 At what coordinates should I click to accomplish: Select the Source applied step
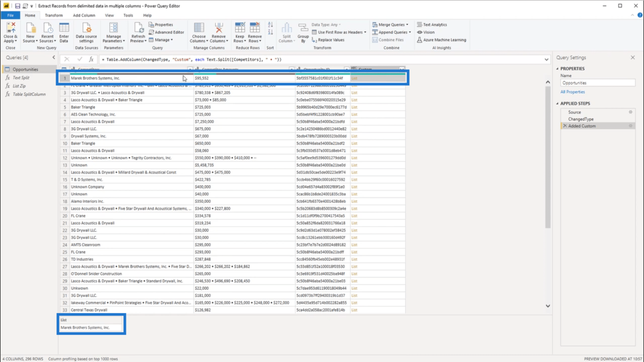(574, 112)
